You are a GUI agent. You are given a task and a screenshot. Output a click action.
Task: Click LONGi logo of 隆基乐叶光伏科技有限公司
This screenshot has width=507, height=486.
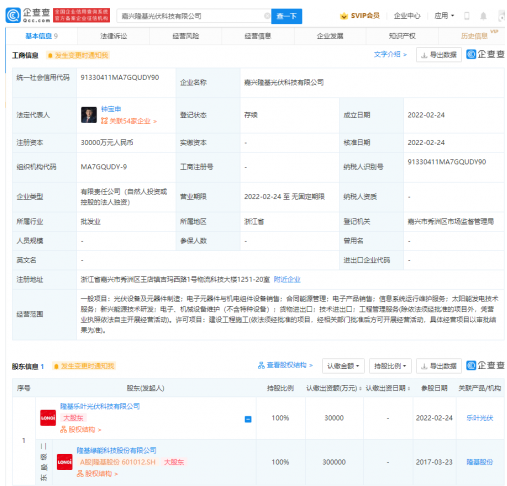[x=48, y=418]
